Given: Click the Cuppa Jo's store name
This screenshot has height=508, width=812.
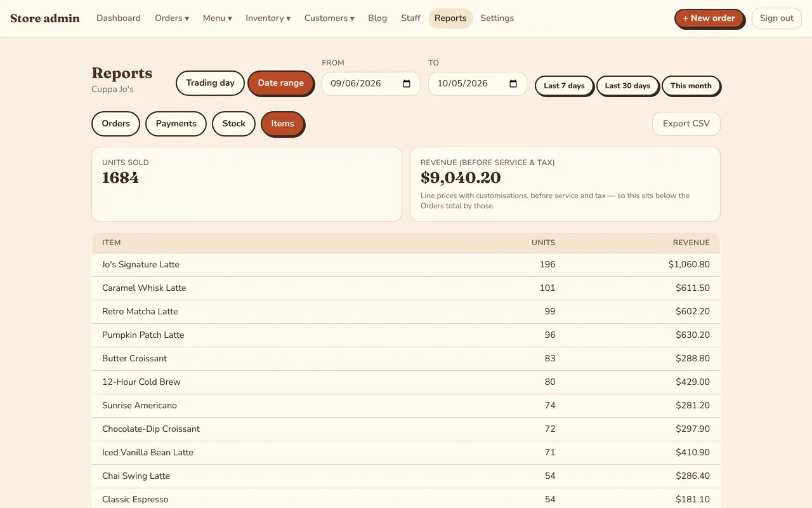Looking at the screenshot, I should point(112,90).
